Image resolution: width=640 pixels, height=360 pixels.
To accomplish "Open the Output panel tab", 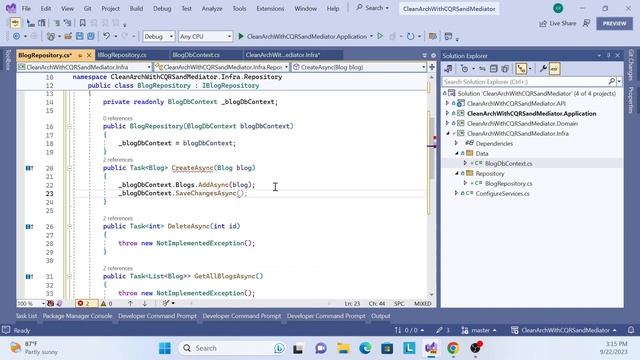I will pyautogui.click(x=380, y=316).
